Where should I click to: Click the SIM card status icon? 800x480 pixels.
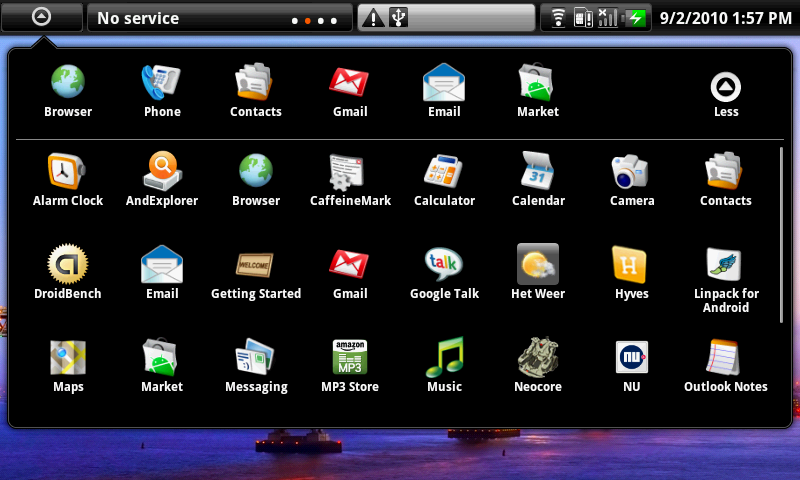(583, 18)
